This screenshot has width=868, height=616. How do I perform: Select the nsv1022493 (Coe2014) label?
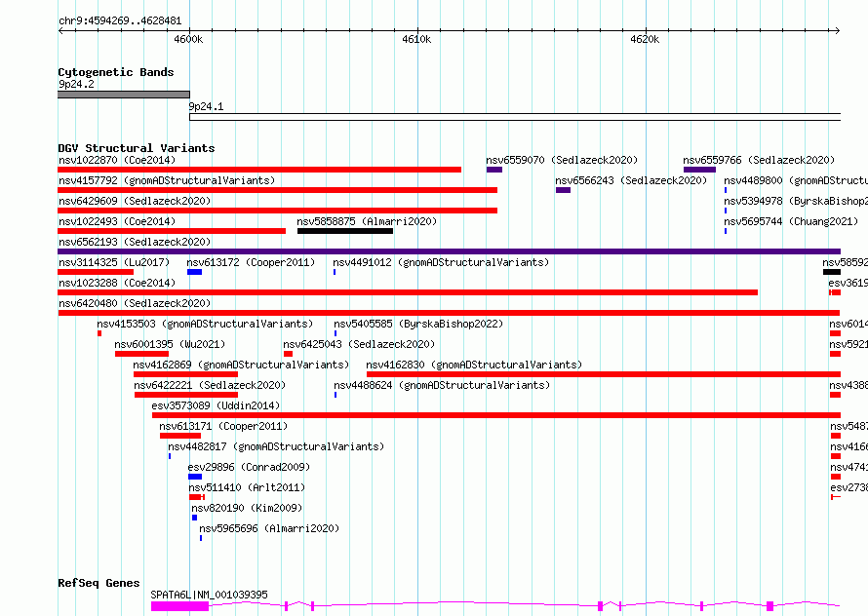point(117,221)
